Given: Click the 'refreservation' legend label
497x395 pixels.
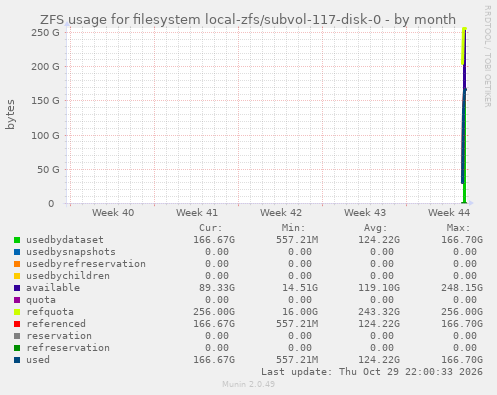Looking at the screenshot, I should 68,348.
